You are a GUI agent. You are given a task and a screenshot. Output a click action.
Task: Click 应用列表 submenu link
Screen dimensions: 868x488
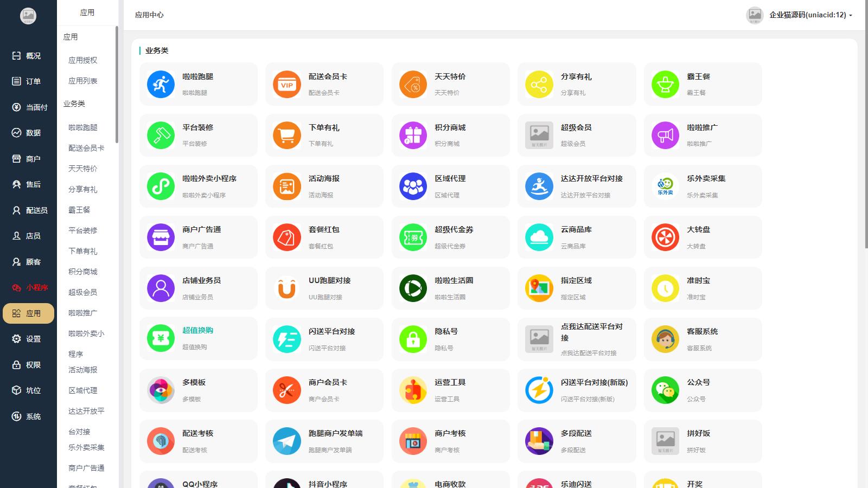83,81
